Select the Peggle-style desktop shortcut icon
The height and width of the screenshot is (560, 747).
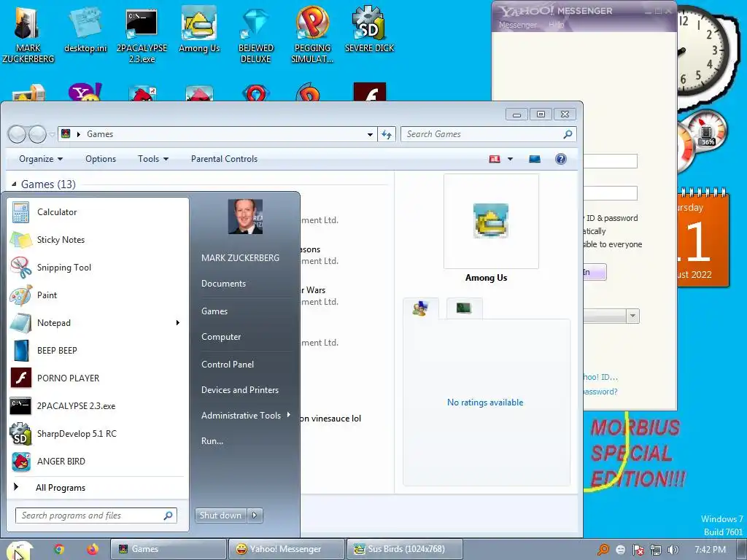pos(312,34)
